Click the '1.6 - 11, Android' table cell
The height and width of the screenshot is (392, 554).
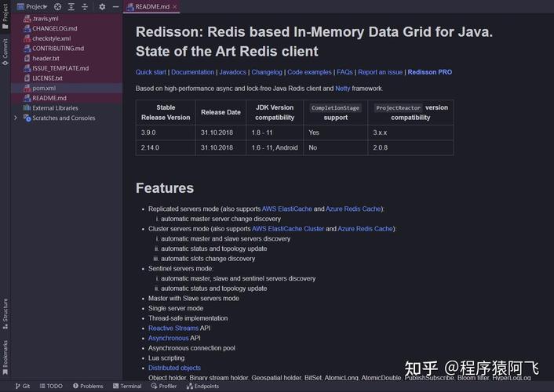[x=275, y=147]
